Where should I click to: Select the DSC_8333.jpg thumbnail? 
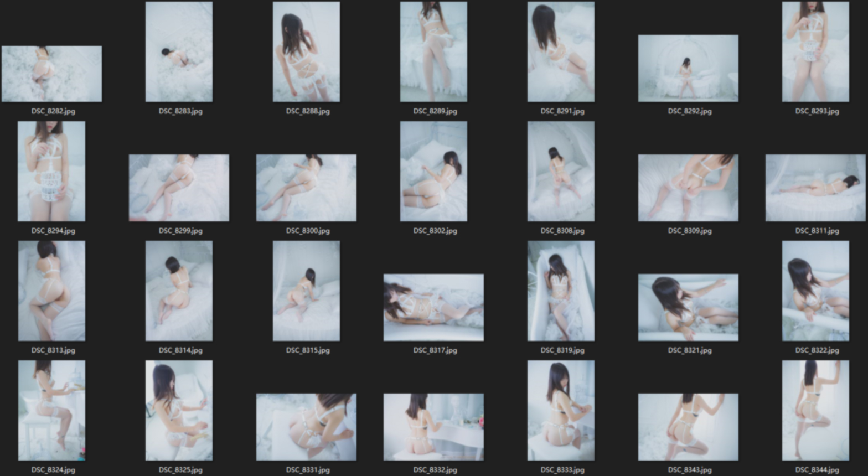click(561, 410)
